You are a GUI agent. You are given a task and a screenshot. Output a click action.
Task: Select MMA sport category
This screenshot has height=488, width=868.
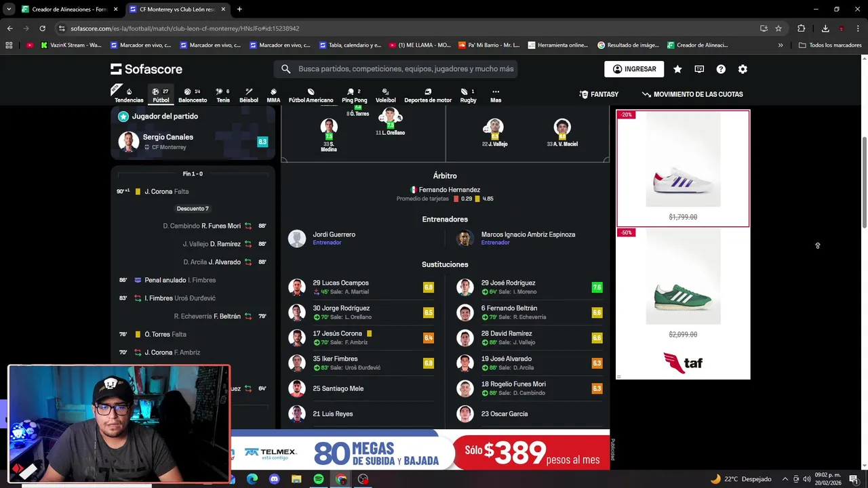tap(273, 96)
